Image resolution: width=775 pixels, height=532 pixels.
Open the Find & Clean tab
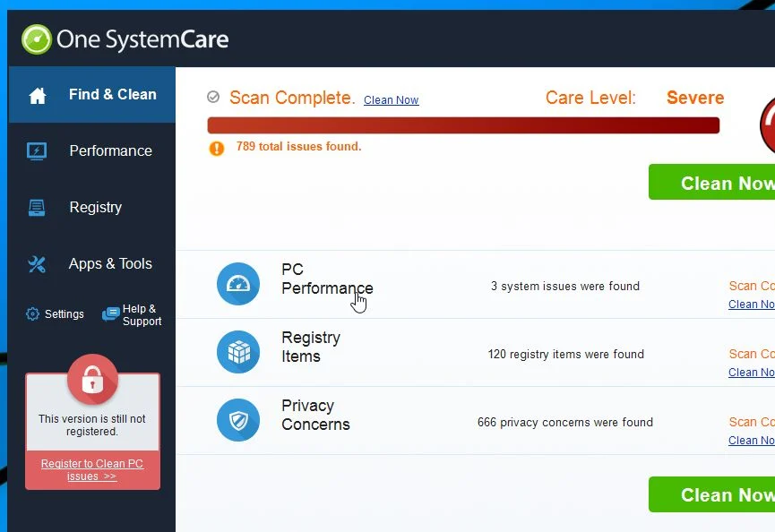[x=92, y=95]
